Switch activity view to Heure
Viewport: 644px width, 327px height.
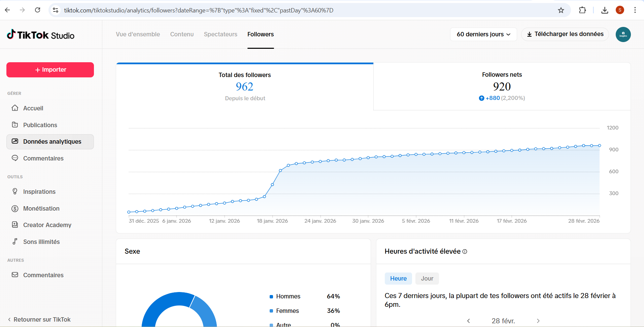[398, 279]
